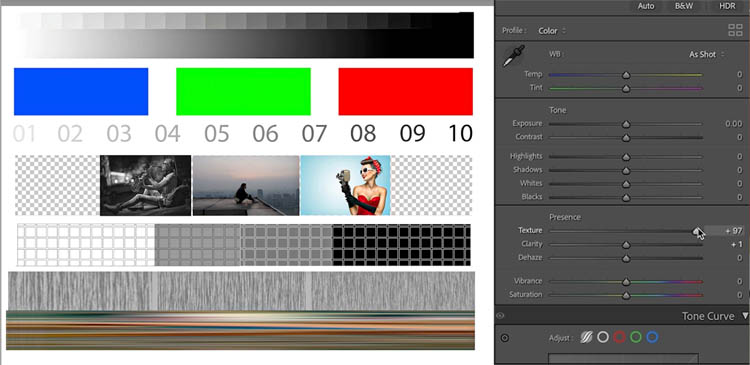This screenshot has width=750, height=365.
Task: Select the white point curve circle
Action: [603, 338]
